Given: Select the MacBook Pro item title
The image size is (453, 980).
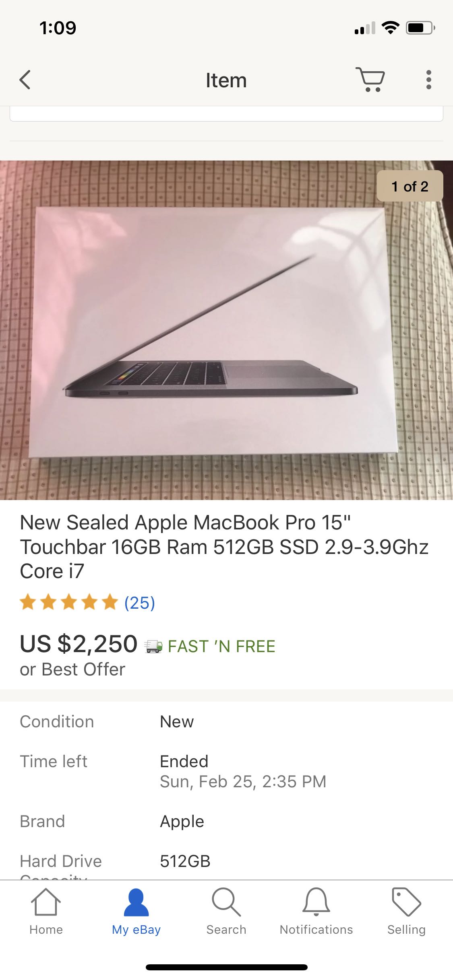Looking at the screenshot, I should point(224,547).
